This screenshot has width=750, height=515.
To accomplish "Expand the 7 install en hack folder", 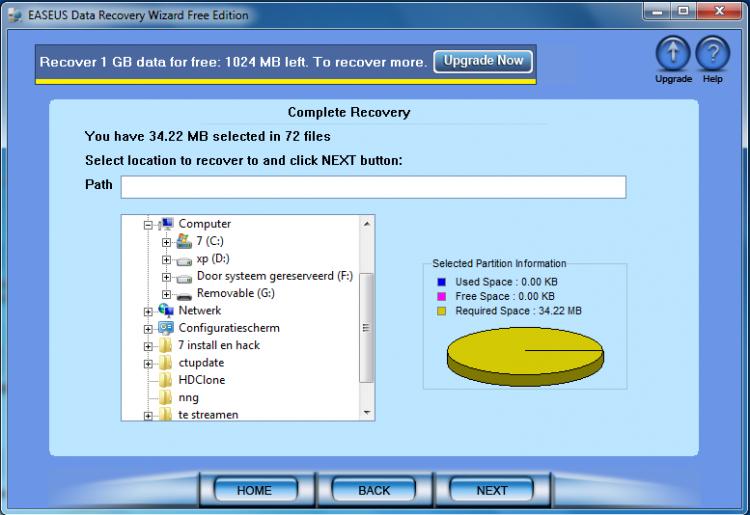I will 148,346.
